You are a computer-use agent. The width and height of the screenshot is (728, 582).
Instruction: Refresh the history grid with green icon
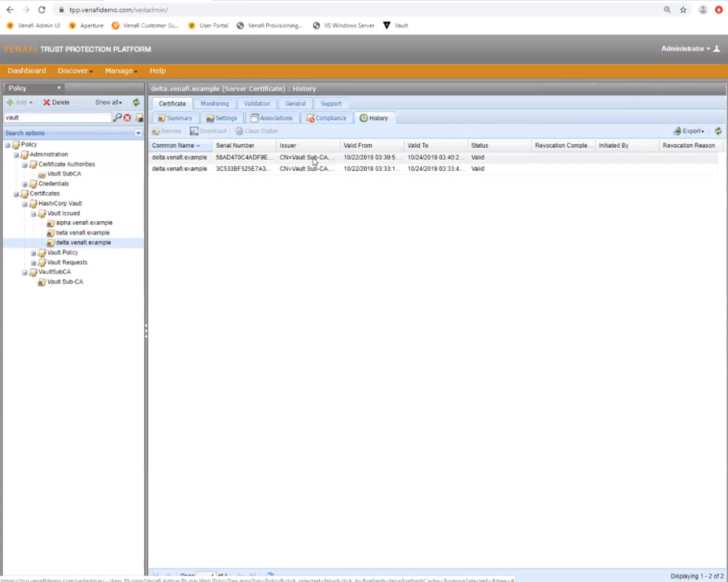click(x=718, y=131)
